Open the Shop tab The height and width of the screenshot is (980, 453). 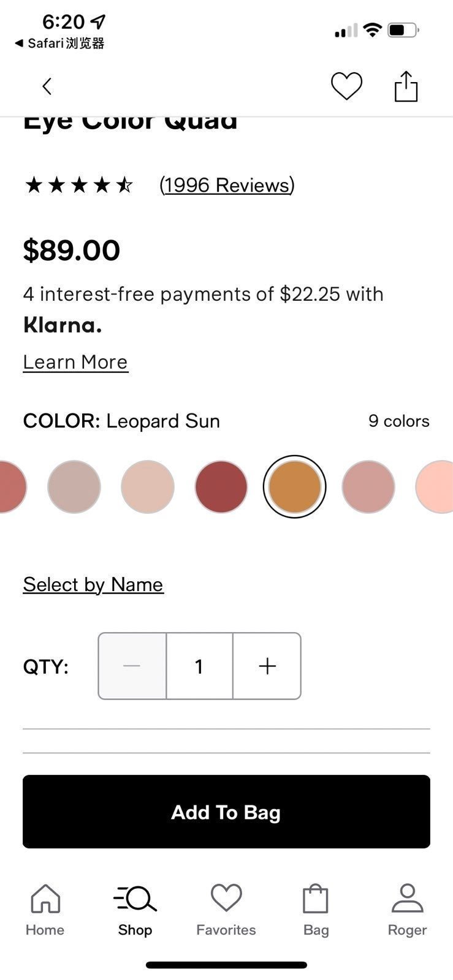click(x=135, y=910)
